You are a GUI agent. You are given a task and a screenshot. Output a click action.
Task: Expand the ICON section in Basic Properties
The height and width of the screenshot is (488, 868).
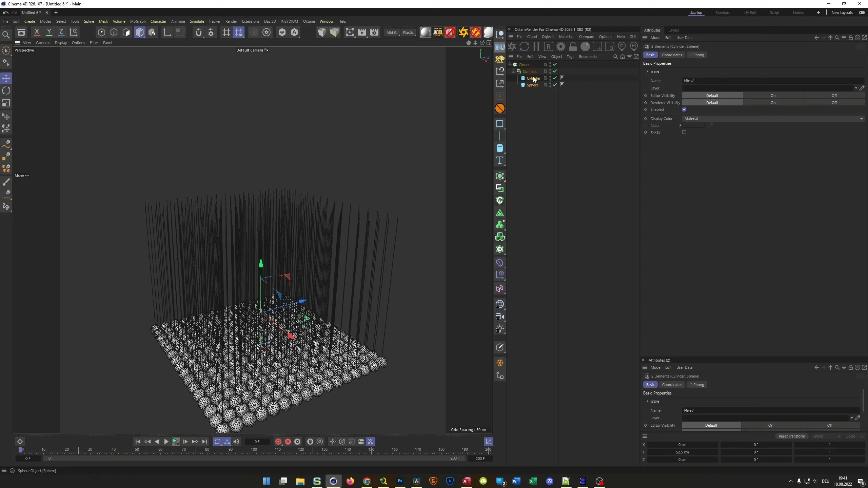coord(647,72)
